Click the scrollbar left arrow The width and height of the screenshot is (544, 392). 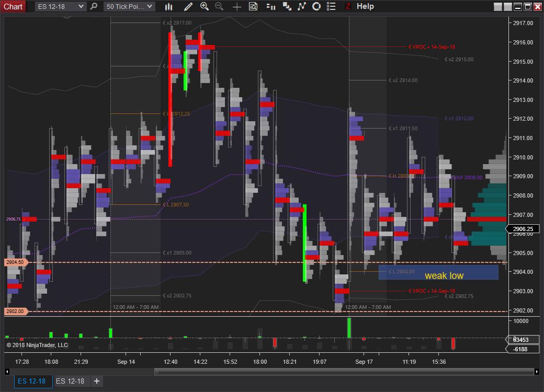click(7, 372)
